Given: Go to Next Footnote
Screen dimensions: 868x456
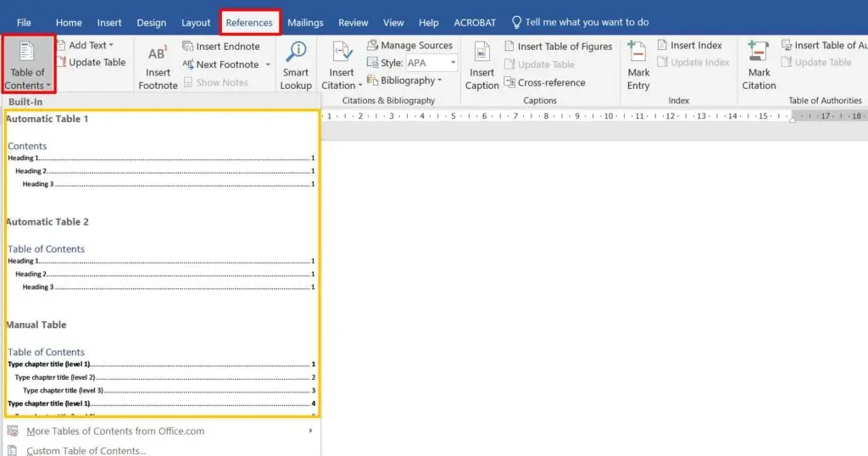Looking at the screenshot, I should (227, 64).
